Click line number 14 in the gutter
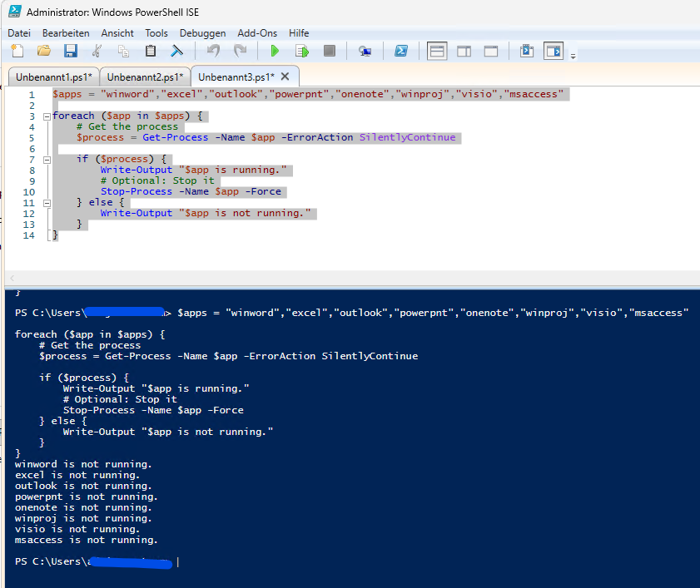This screenshot has height=588, width=700. 28,235
